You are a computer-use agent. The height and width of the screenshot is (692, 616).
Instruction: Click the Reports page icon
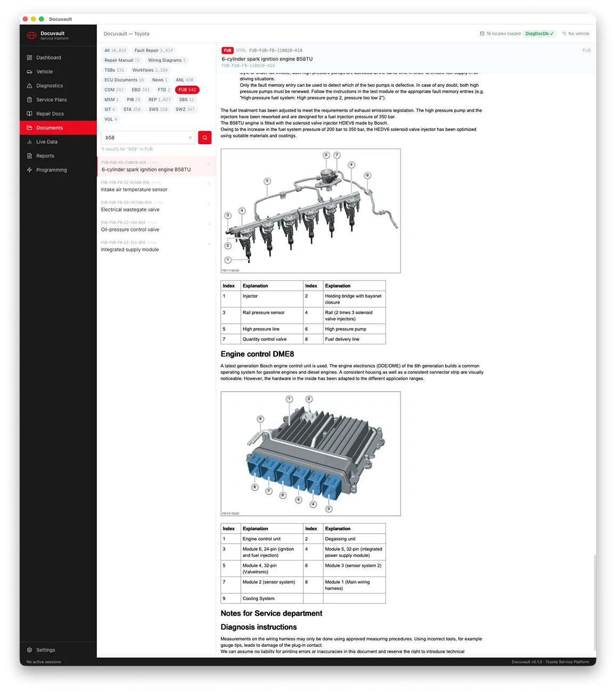point(29,156)
